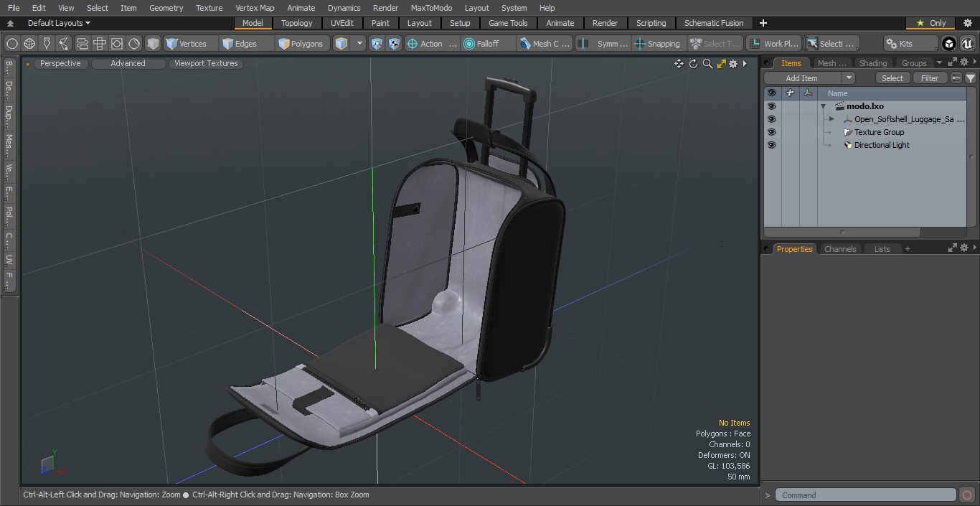Toggle Symmetry option

(x=604, y=44)
